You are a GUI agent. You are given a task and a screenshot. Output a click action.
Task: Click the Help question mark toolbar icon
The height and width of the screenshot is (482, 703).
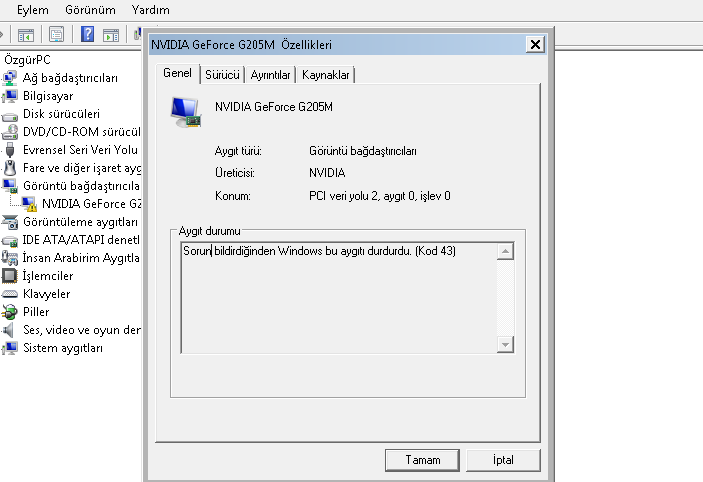[87, 35]
